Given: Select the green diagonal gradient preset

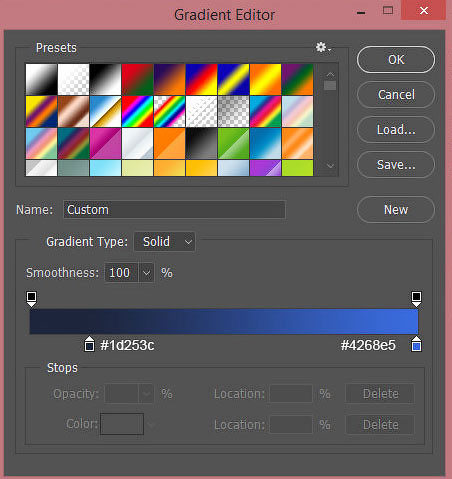Looking at the screenshot, I should (x=233, y=143).
